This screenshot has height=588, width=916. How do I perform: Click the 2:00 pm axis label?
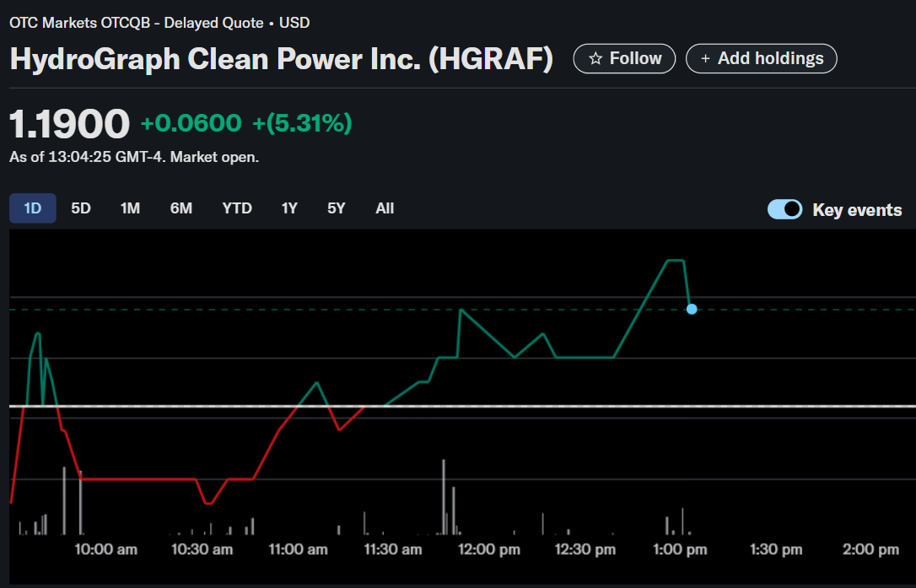click(x=870, y=549)
